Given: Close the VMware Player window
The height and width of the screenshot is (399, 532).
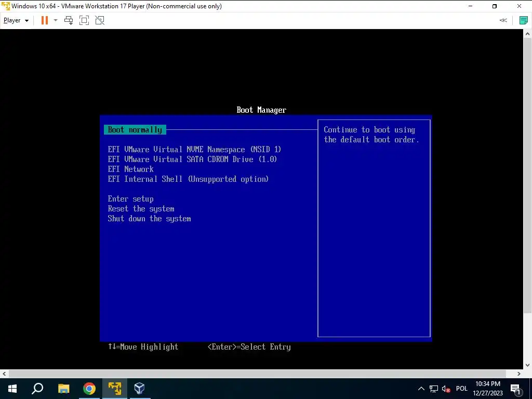Looking at the screenshot, I should [x=520, y=6].
